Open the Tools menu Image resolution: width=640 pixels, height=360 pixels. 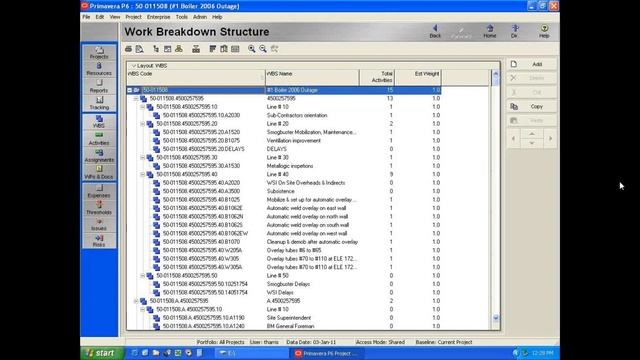click(182, 17)
